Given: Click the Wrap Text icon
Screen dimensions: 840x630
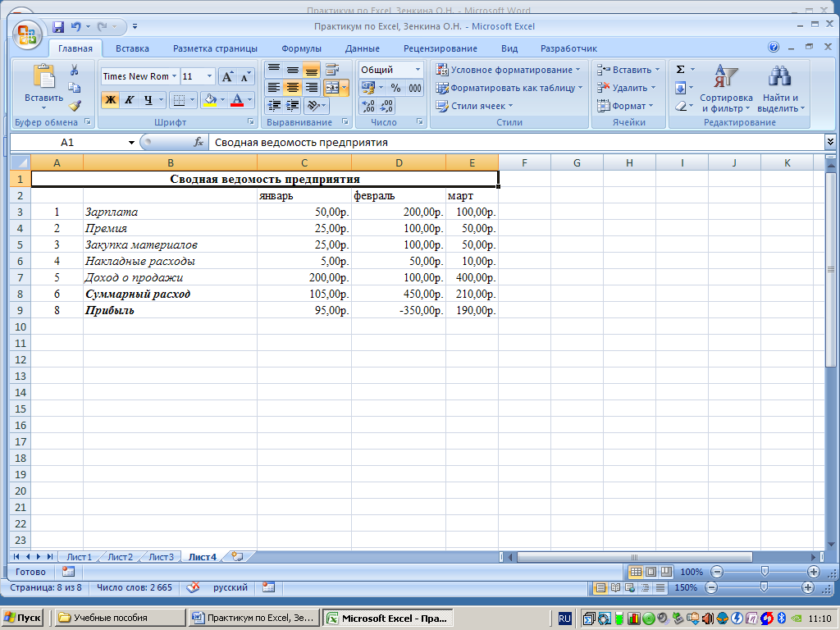Looking at the screenshot, I should click(x=332, y=70).
